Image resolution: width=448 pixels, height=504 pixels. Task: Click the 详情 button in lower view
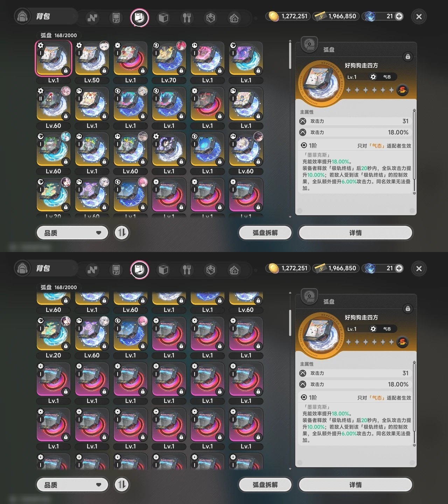356,485
